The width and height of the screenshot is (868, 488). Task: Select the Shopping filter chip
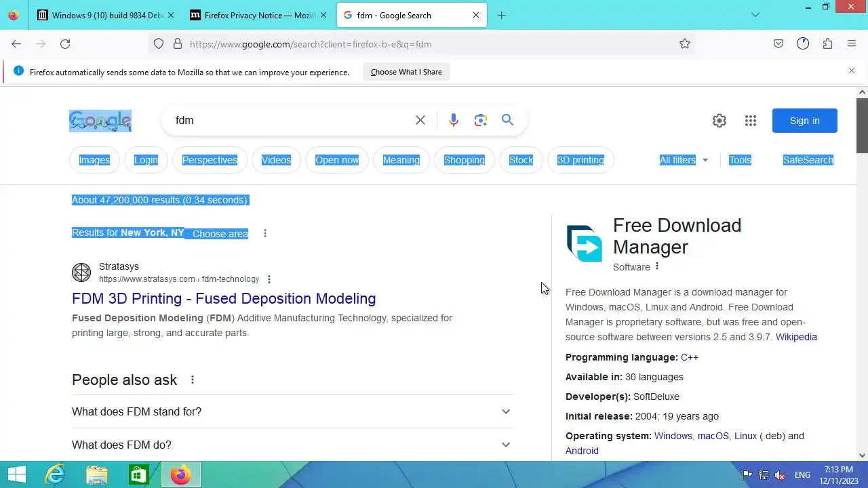click(465, 160)
